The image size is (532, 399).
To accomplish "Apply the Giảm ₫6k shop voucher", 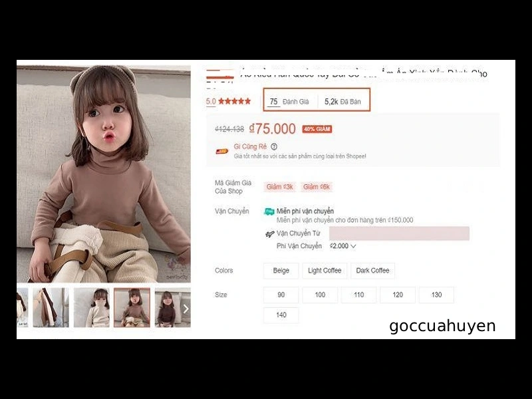I will pyautogui.click(x=317, y=187).
